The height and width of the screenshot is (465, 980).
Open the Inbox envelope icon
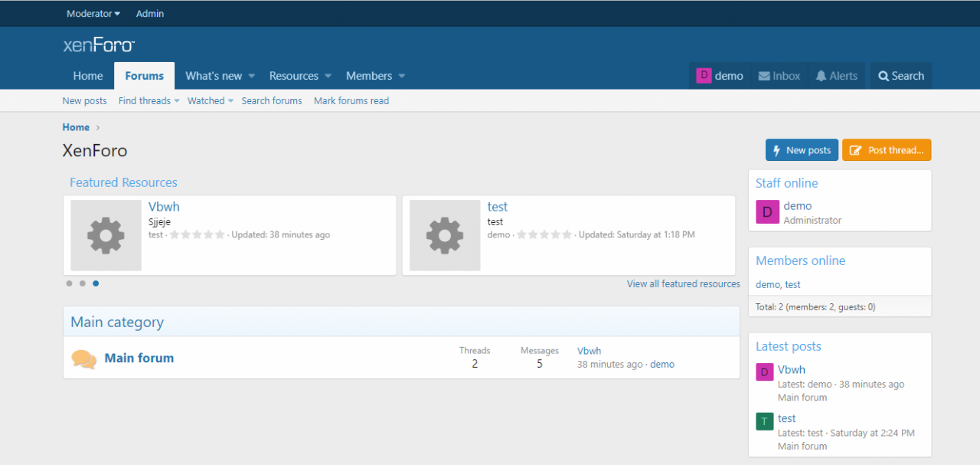[x=764, y=76]
